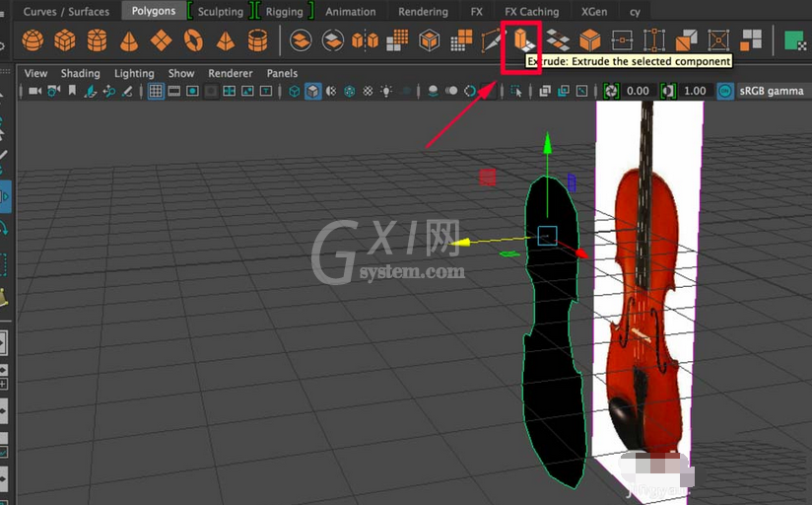Click the Quadrangulate squares shelf icon
The image size is (812, 505).
pyautogui.click(x=750, y=39)
